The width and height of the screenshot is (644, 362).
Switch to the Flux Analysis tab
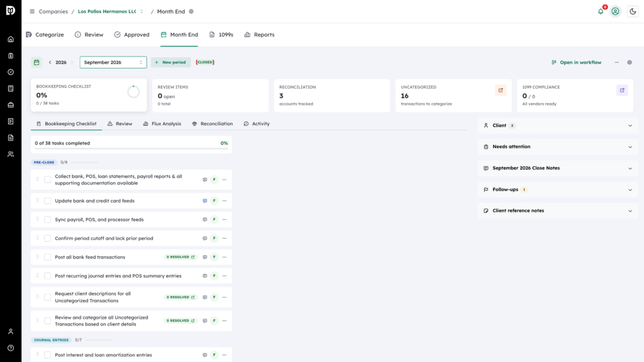point(162,124)
